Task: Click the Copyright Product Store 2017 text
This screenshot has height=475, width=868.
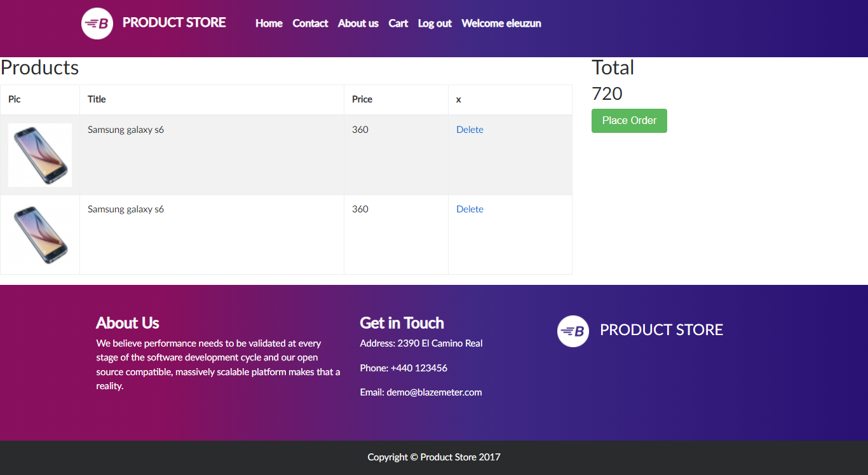Action: 434,457
